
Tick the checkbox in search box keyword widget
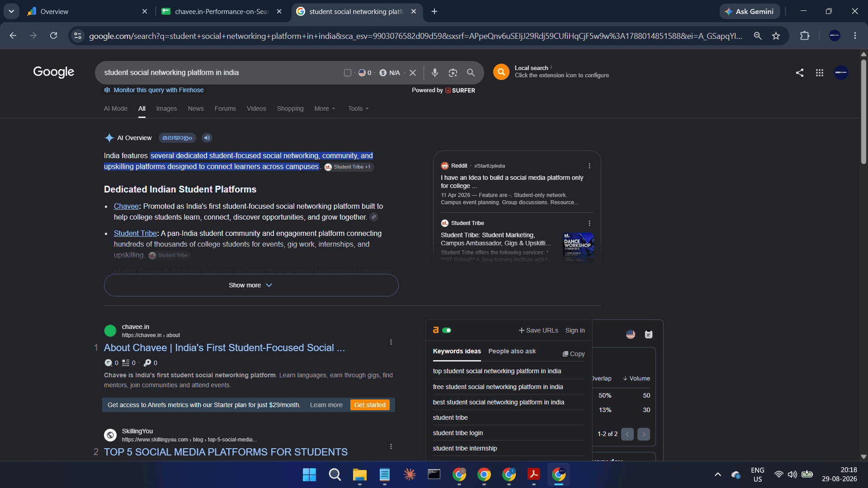pyautogui.click(x=348, y=73)
